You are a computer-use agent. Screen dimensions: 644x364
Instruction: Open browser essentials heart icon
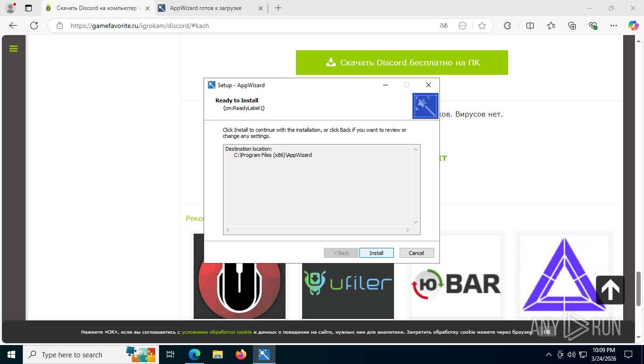(x=593, y=26)
